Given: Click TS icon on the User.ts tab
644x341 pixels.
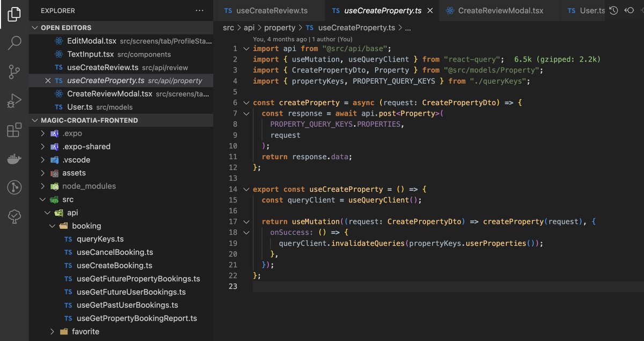Looking at the screenshot, I should 572,11.
